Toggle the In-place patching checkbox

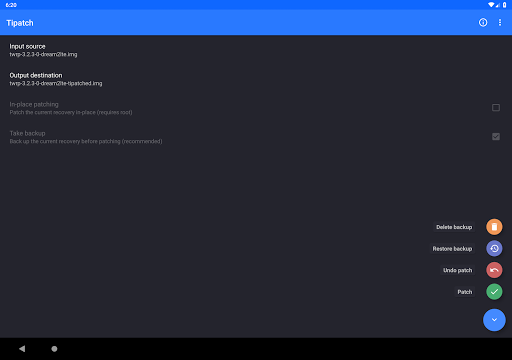(496, 108)
